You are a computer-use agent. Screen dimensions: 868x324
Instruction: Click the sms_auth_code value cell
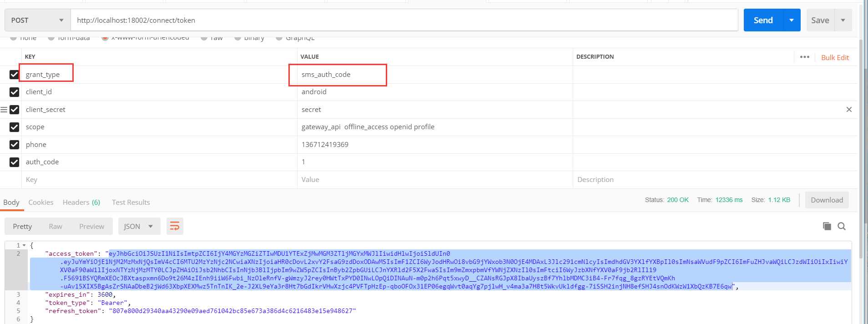[x=435, y=74]
